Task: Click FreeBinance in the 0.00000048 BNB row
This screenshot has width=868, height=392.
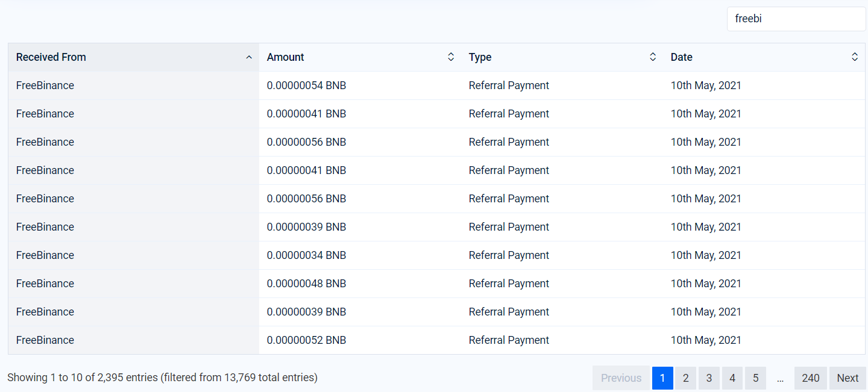Action: coord(45,284)
